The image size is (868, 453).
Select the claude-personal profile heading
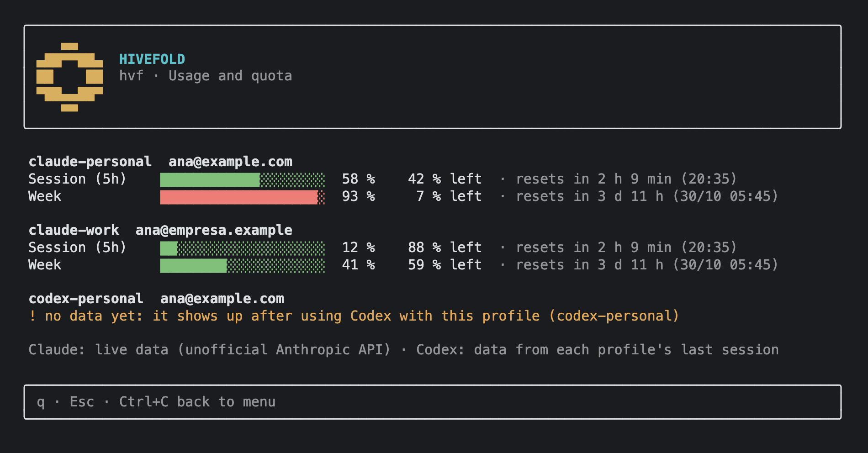point(90,162)
